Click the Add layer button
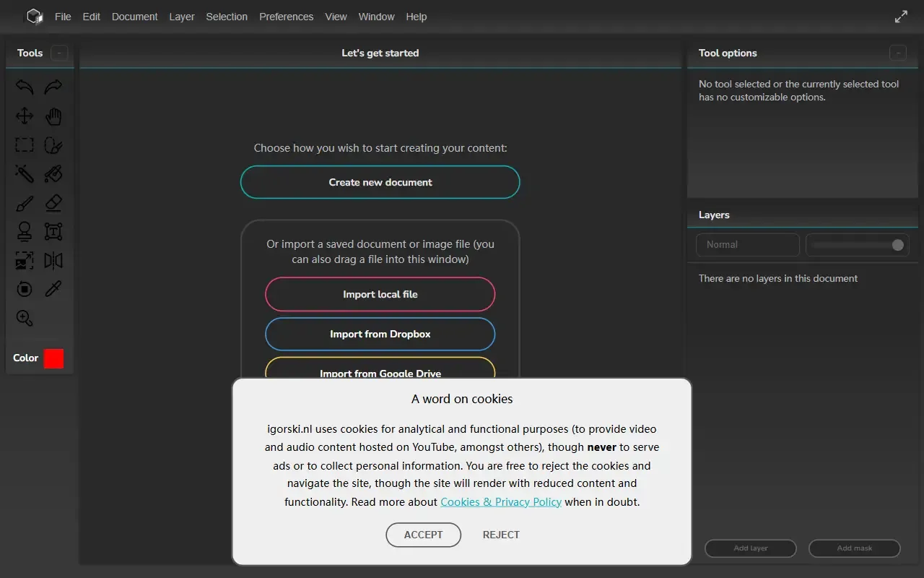 [x=751, y=548]
